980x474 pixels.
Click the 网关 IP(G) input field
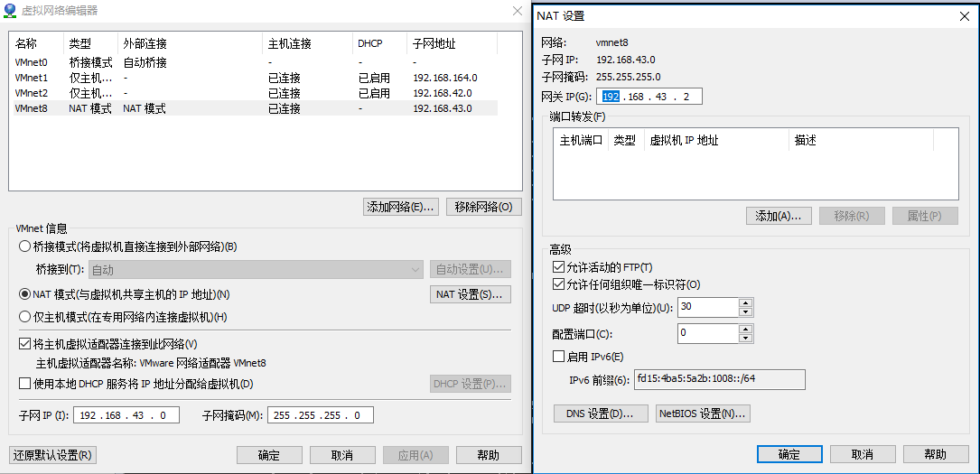649,97
